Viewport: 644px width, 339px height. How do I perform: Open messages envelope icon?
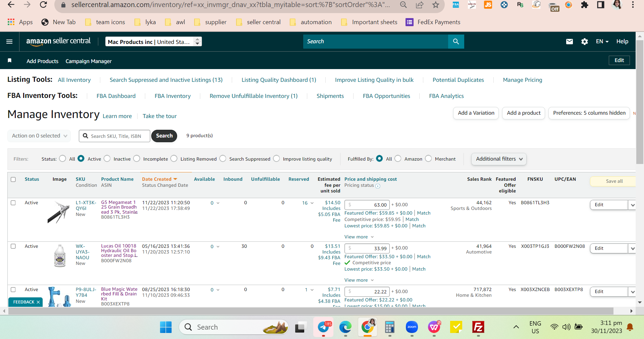(569, 42)
